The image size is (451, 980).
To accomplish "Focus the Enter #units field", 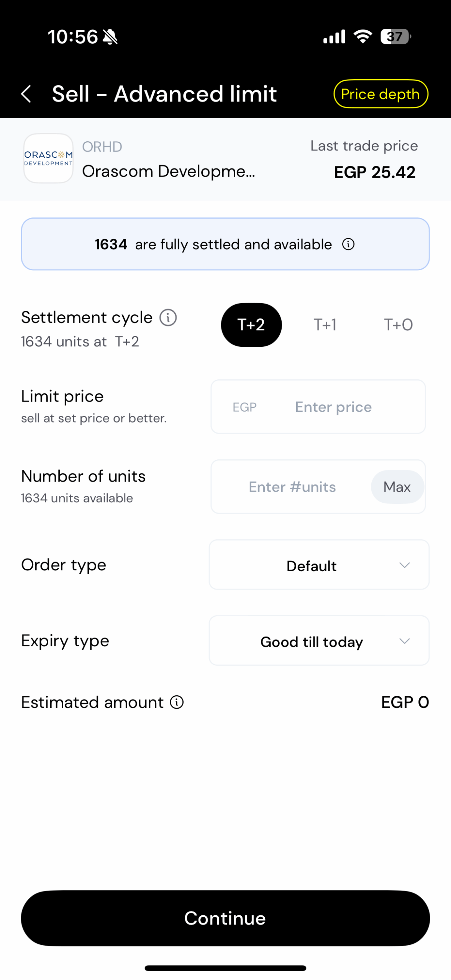I will click(292, 487).
